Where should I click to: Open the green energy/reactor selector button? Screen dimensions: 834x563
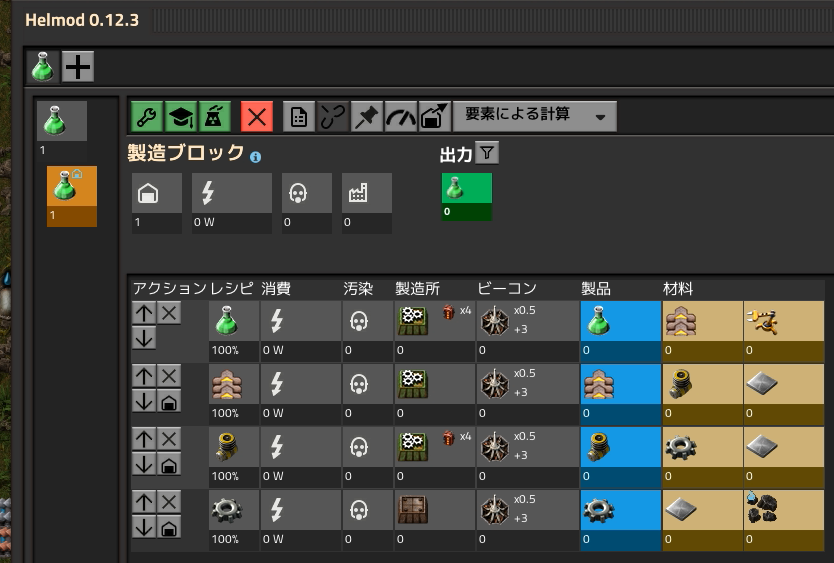[214, 116]
